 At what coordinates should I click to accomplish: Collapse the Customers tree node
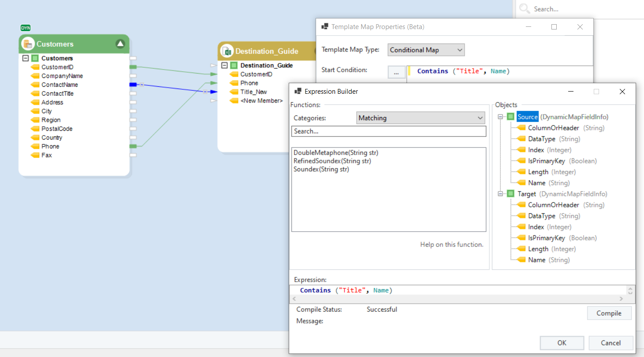(x=26, y=58)
